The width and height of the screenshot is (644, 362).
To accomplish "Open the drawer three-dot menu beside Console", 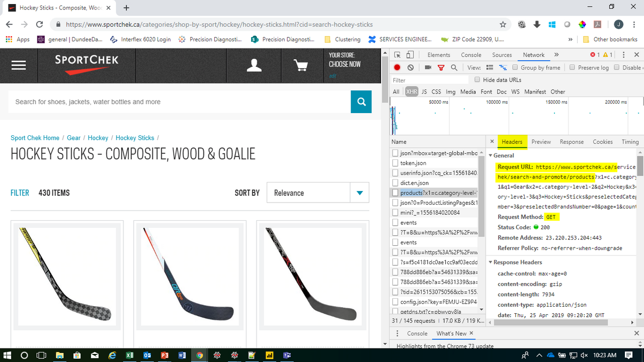I will [397, 333].
